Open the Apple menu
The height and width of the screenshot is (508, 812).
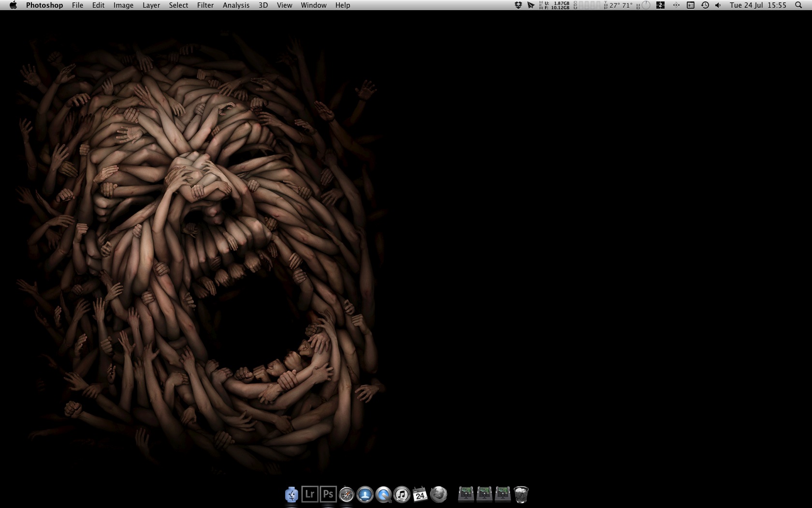(13, 5)
